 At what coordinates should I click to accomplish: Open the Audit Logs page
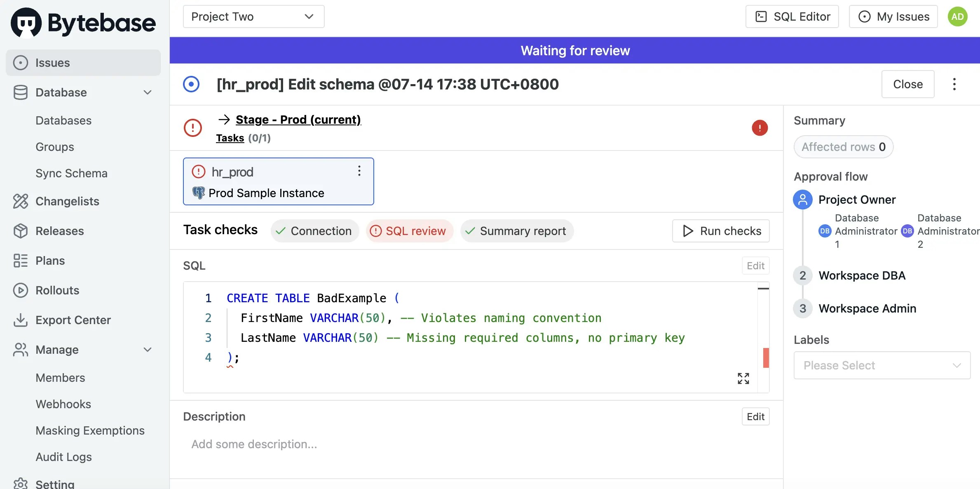63,457
